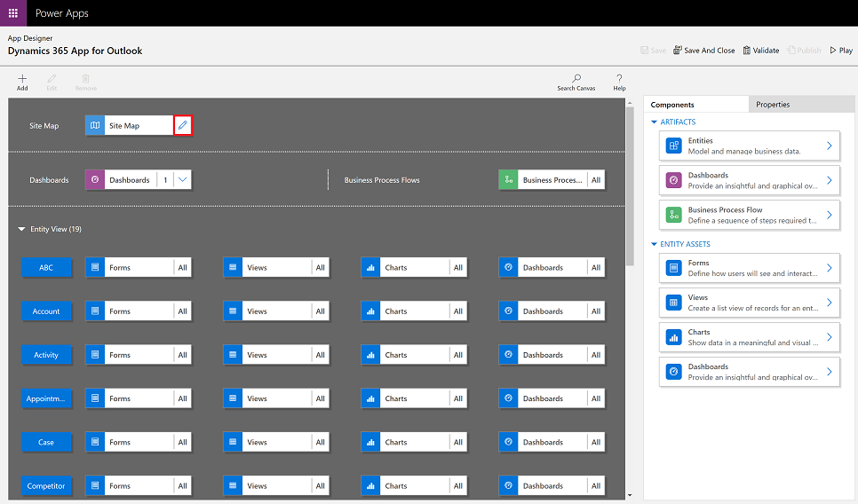Click All beside Activity Dashboards
The width and height of the screenshot is (858, 504).
click(596, 355)
